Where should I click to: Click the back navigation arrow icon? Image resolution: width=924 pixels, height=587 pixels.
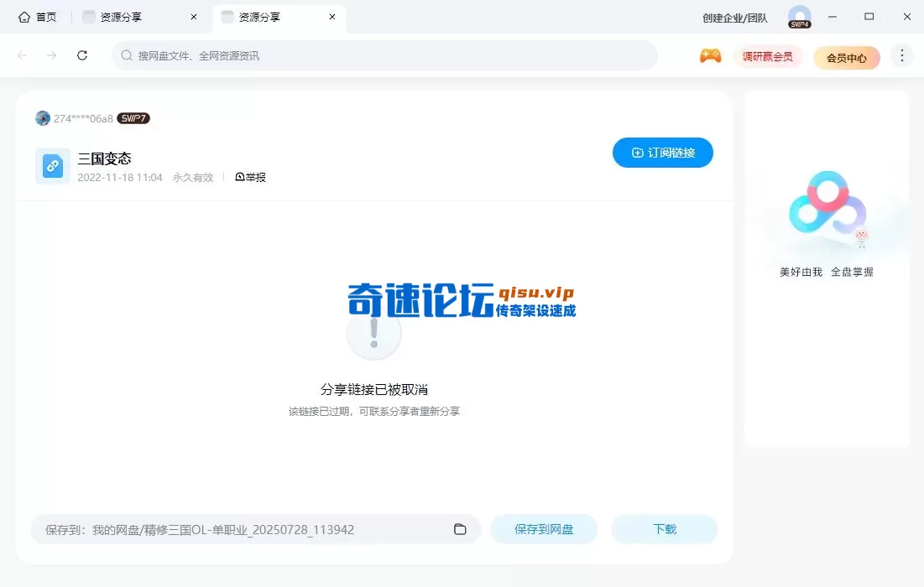(22, 55)
